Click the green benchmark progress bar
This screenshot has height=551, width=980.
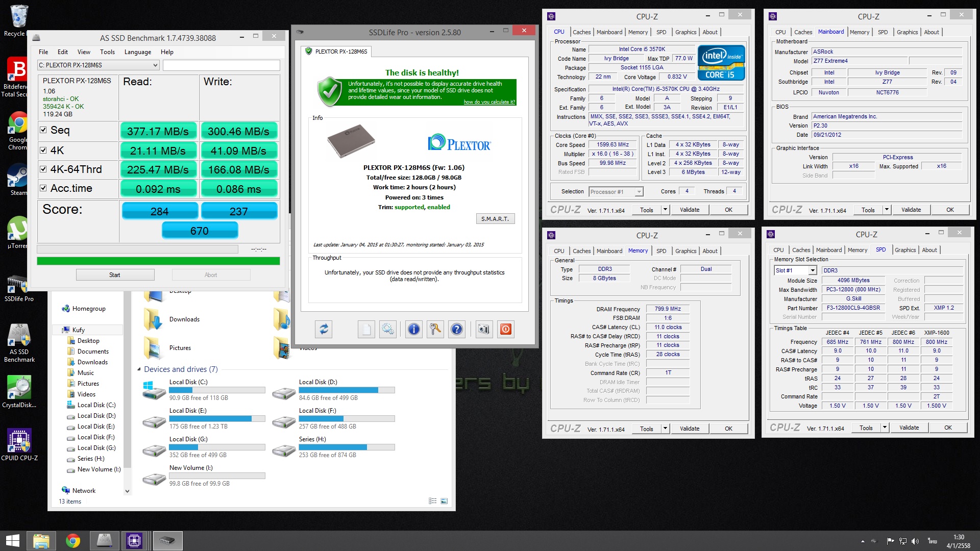158,261
